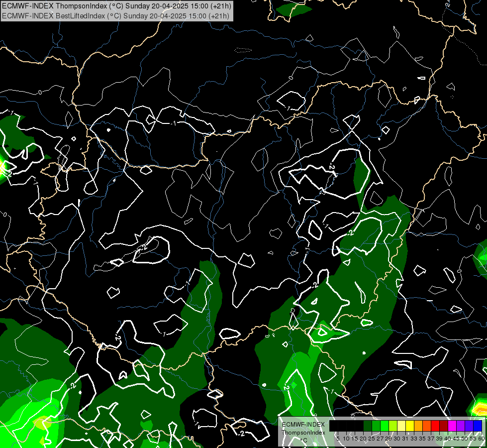Image resolution: width=487 pixels, height=448 pixels.
Task: Pick the purple legend swatch (45–50)
Action: pyautogui.click(x=461, y=426)
